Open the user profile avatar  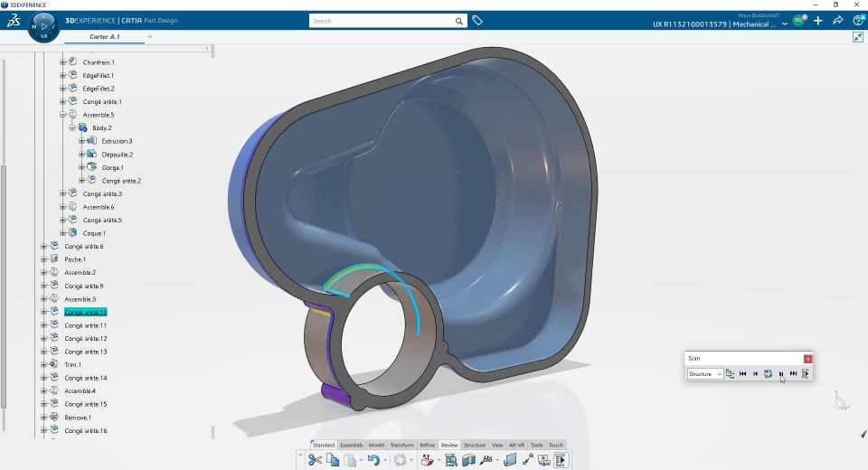798,21
